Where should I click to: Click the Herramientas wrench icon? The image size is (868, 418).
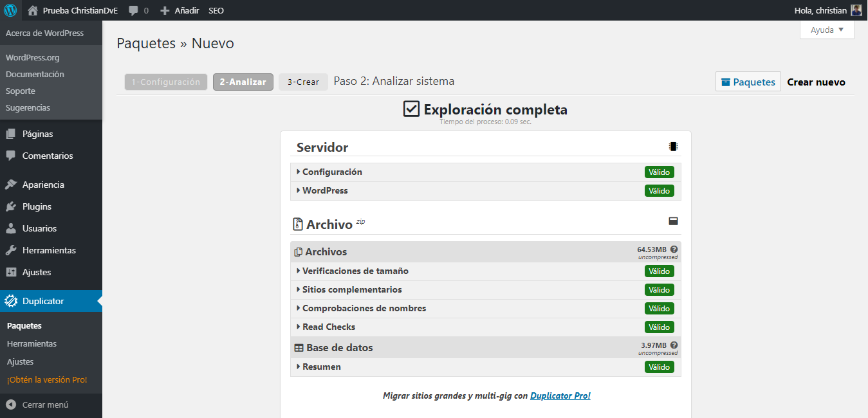tap(11, 250)
